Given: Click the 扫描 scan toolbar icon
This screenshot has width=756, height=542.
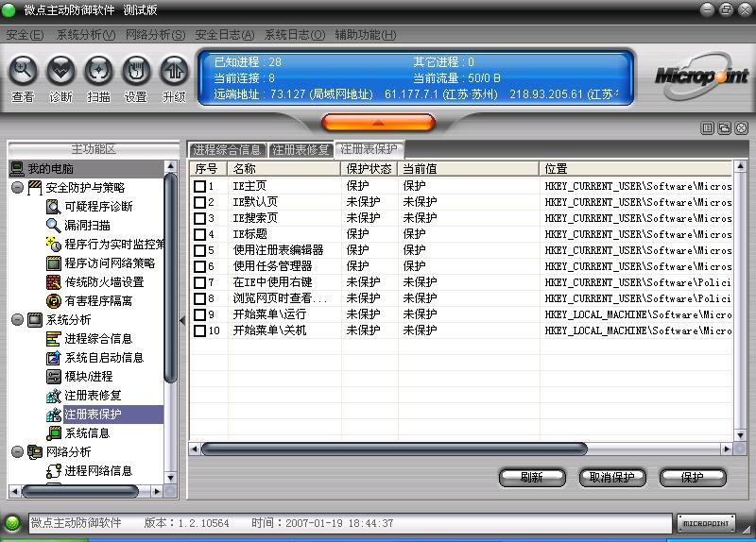Looking at the screenshot, I should tap(98, 71).
